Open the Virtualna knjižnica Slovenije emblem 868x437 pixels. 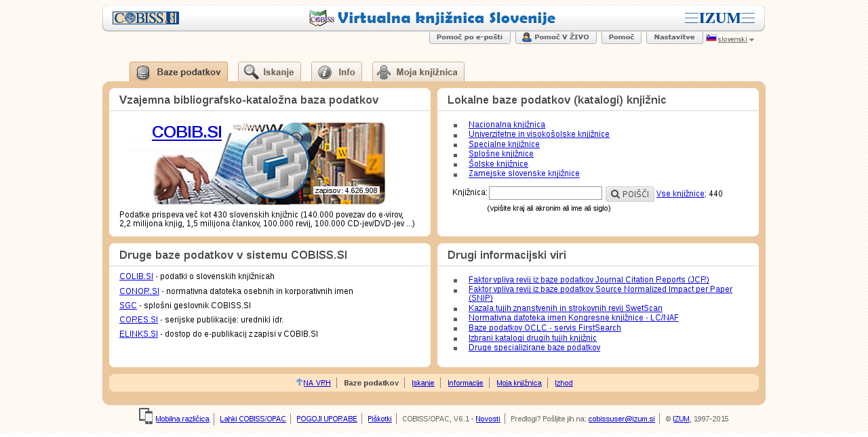click(x=321, y=18)
